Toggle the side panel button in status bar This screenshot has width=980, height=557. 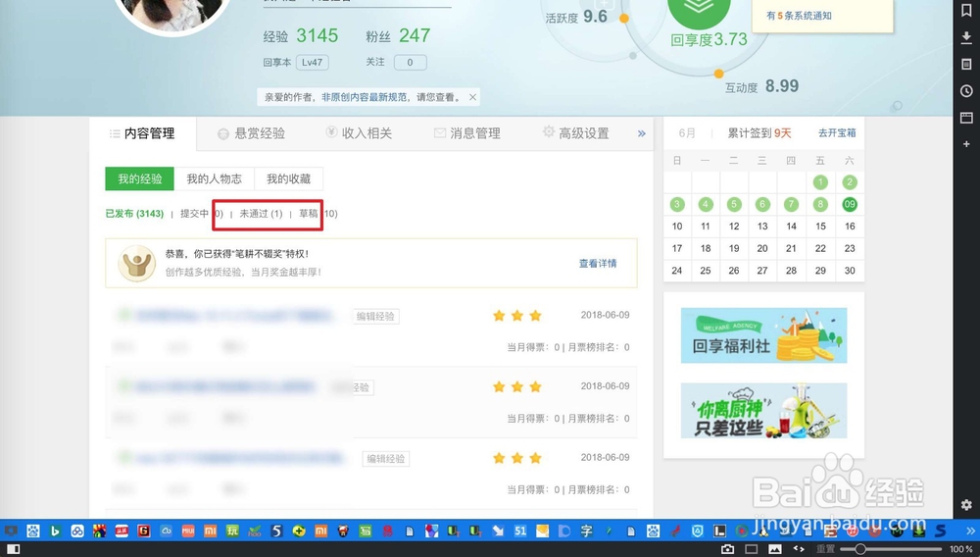(13, 549)
